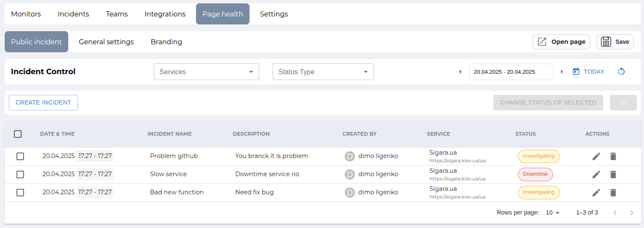Change rows per page value
This screenshot has height=228, width=644.
point(553,213)
